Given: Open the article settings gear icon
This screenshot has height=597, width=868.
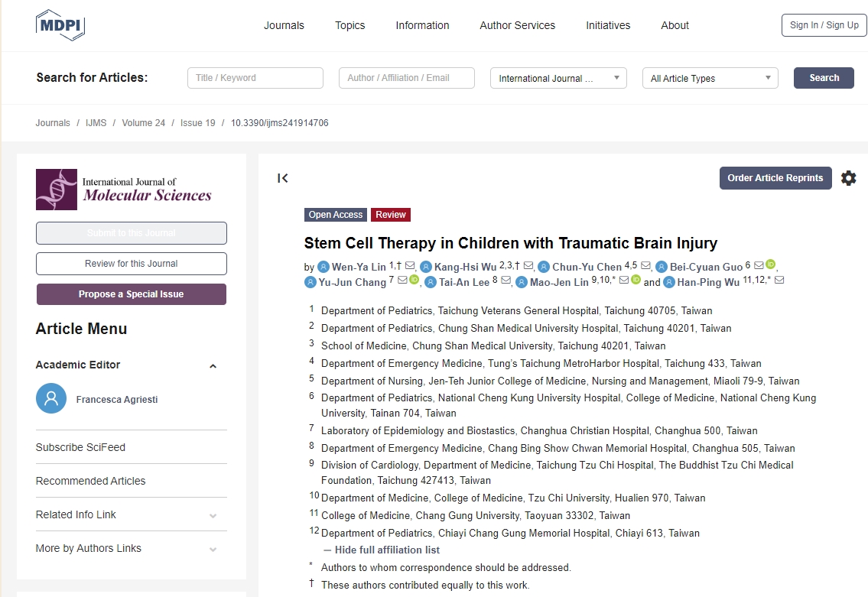Looking at the screenshot, I should (x=848, y=178).
